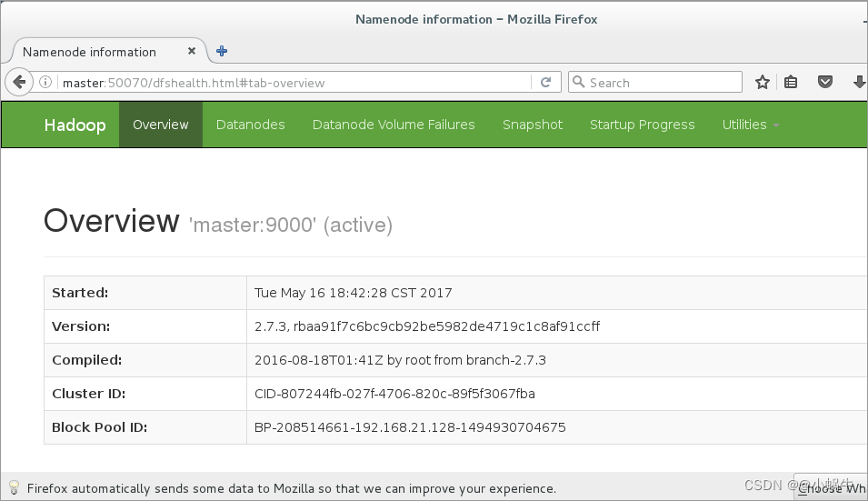The width and height of the screenshot is (868, 501).
Task: Open the downloads arrow icon
Action: coord(859,83)
